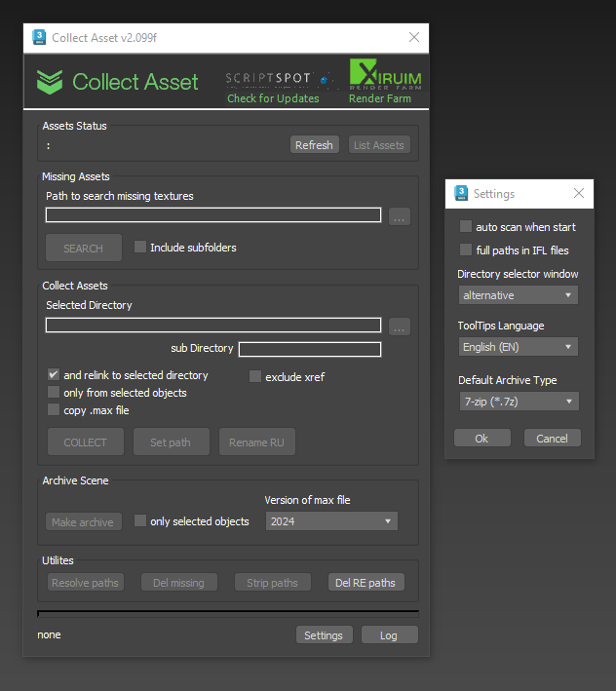Click the Strip paths button
Screen dimensions: 616x691
coord(273,583)
